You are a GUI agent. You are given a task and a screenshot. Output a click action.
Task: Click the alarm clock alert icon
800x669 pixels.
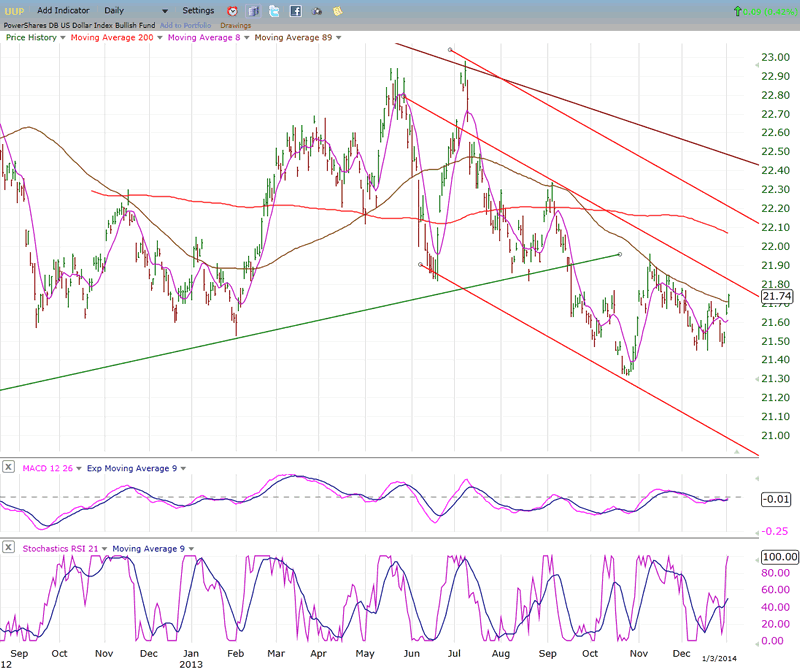(232, 11)
